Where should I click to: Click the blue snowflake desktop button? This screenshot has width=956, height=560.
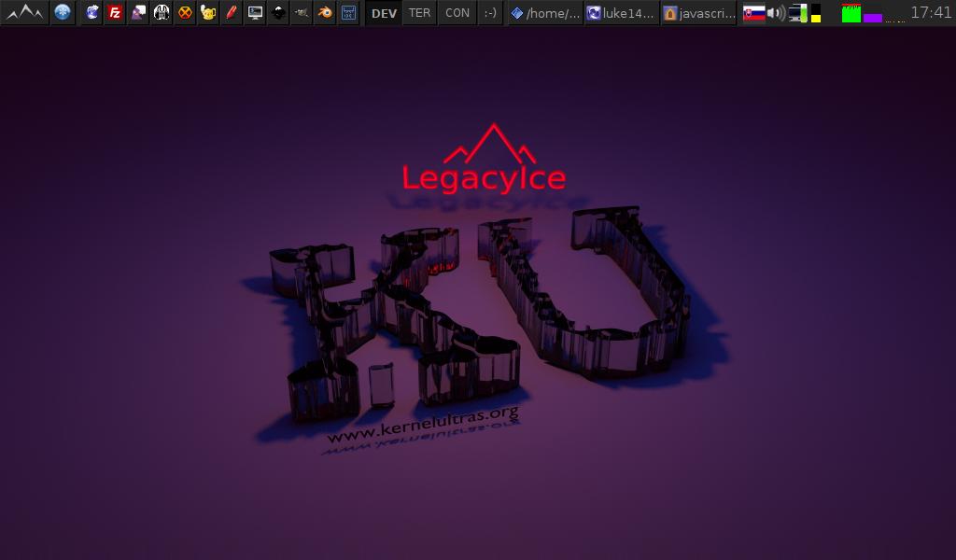(63, 12)
